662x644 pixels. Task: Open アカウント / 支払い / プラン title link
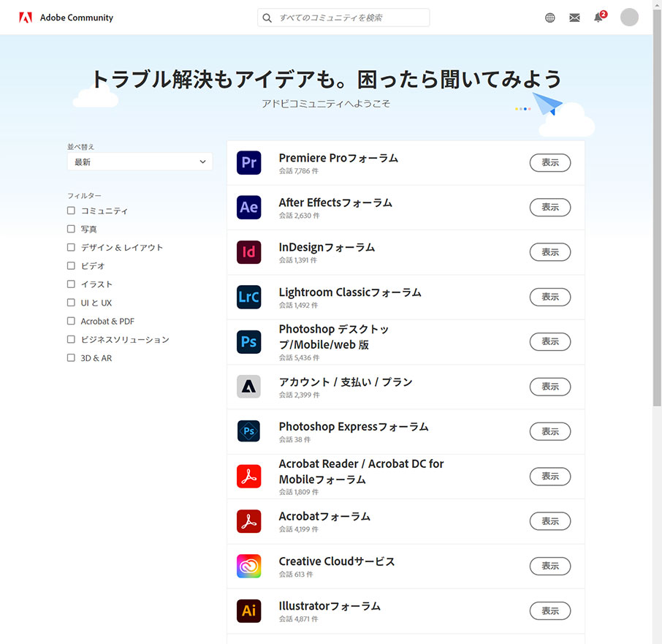point(346,382)
